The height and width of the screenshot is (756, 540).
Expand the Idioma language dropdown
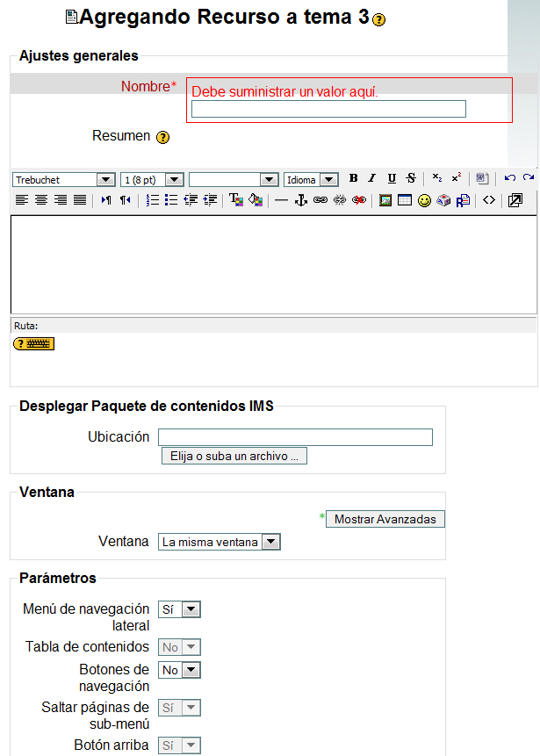311,179
